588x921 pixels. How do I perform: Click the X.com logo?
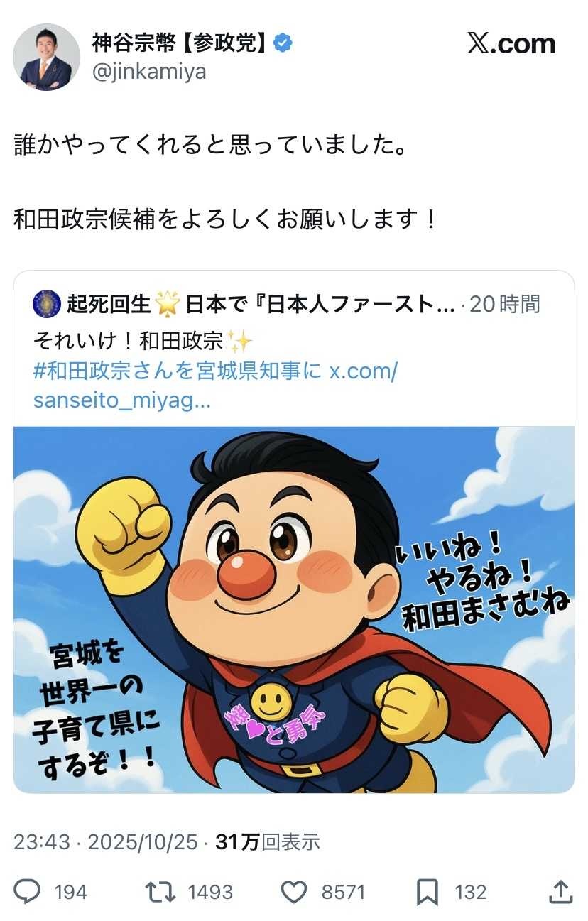(x=511, y=44)
